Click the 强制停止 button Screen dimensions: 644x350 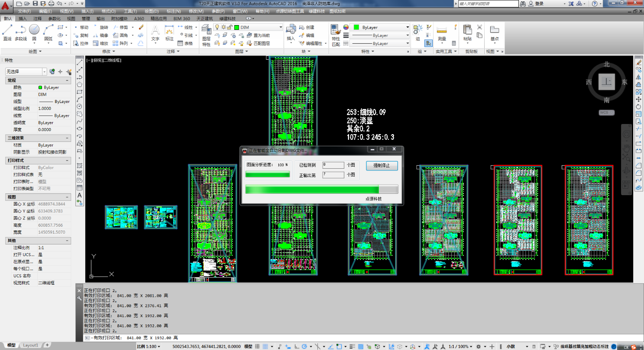coord(382,166)
